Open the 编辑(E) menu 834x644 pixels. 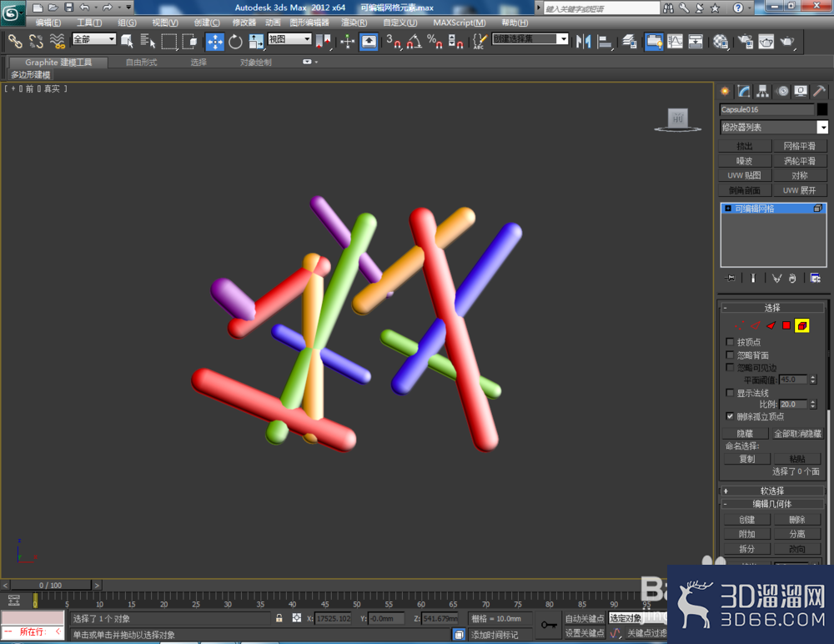48,23
